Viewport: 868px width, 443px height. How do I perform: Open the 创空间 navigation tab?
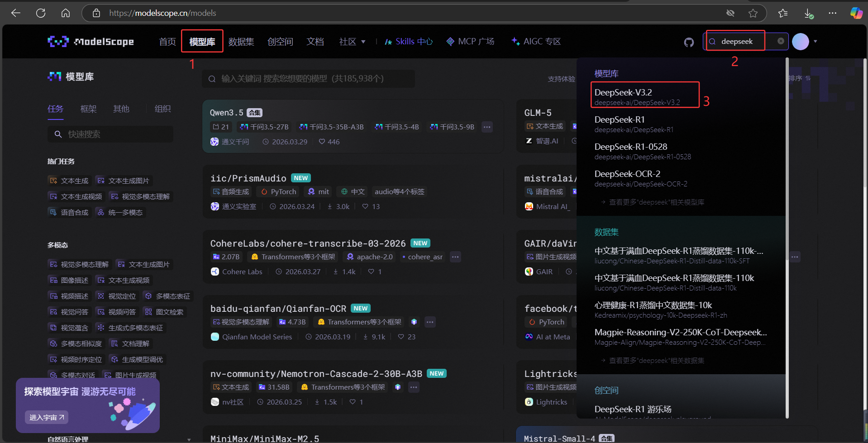click(280, 42)
